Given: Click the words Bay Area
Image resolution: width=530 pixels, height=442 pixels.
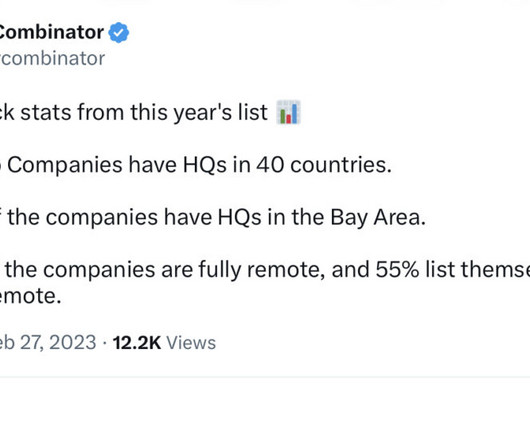Looking at the screenshot, I should click(378, 217).
